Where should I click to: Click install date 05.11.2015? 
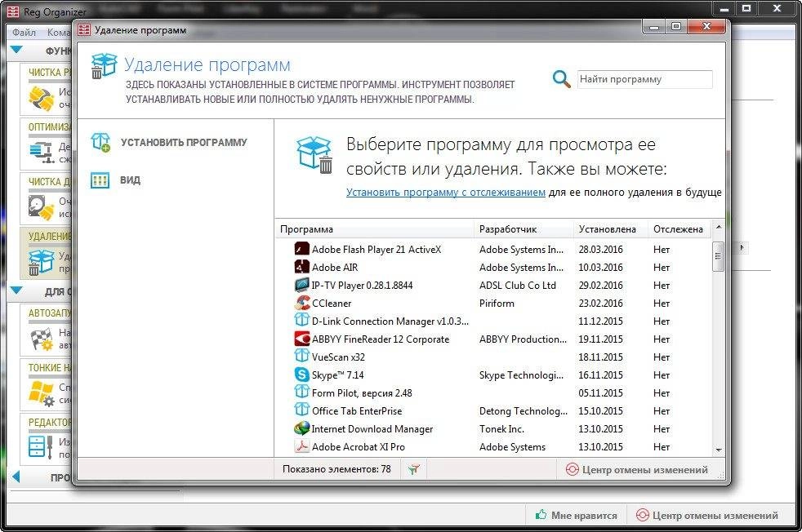[x=600, y=392]
